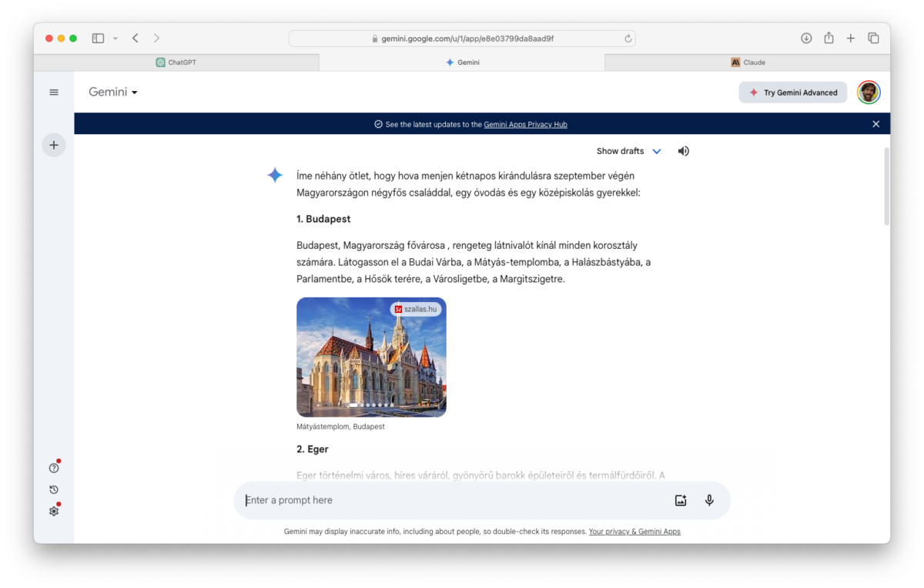Upload an image using the image icon

[x=681, y=500]
